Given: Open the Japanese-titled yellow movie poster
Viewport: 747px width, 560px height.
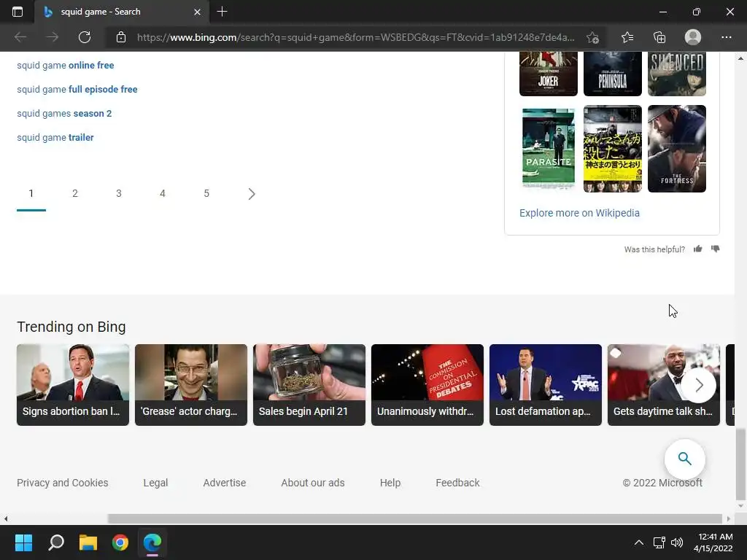Looking at the screenshot, I should 613,149.
